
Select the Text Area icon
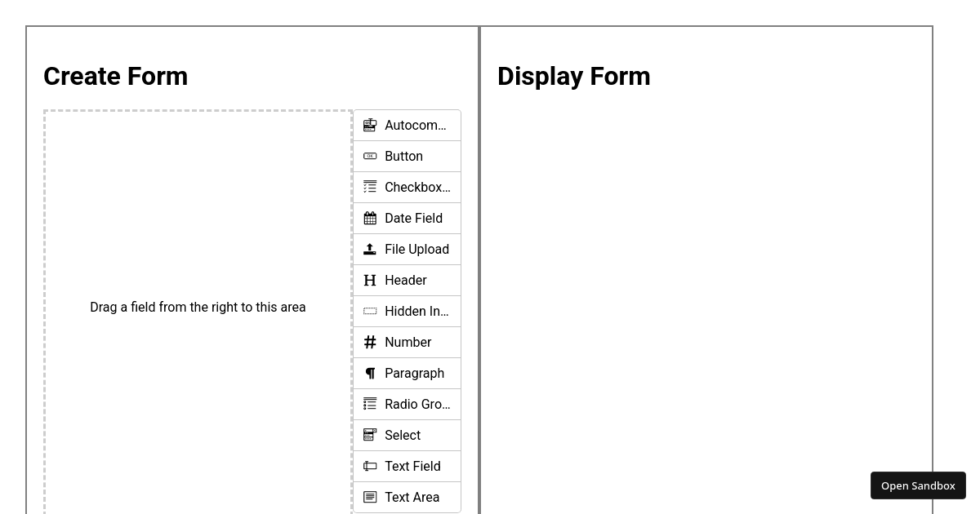click(x=370, y=497)
